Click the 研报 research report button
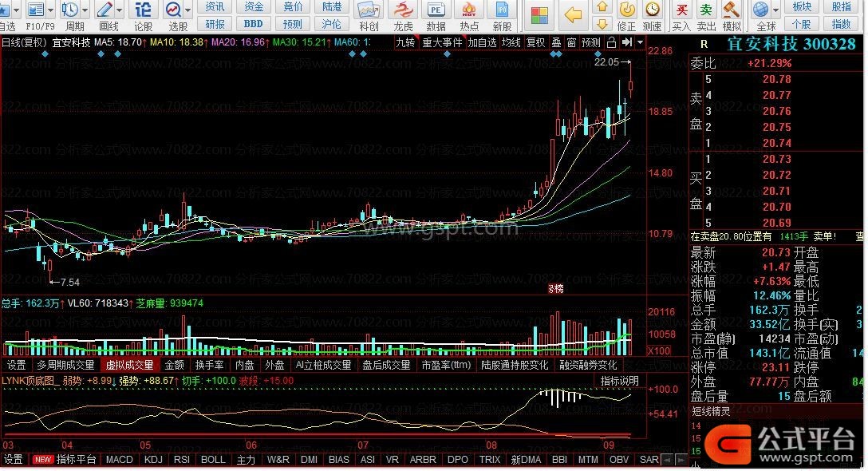 tap(215, 24)
